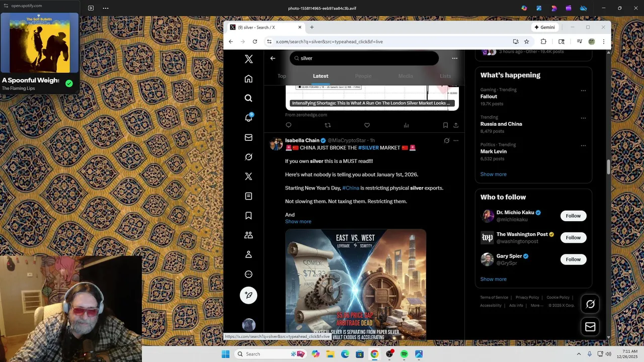Bookmark this page with star icon
The width and height of the screenshot is (644, 362).
pos(527,42)
